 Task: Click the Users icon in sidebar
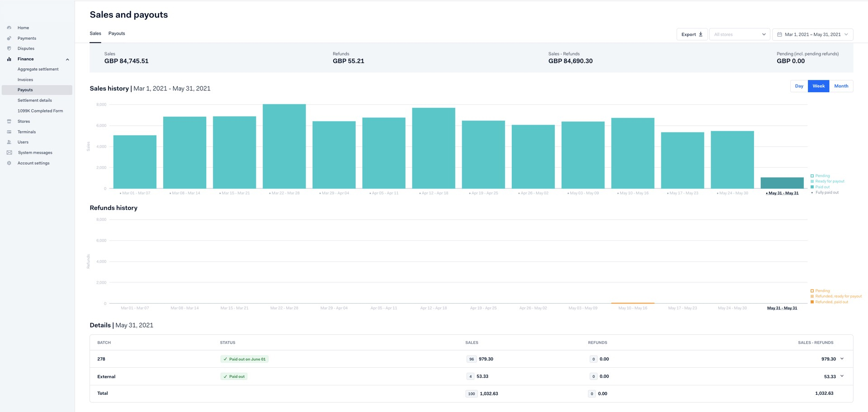pyautogui.click(x=9, y=142)
